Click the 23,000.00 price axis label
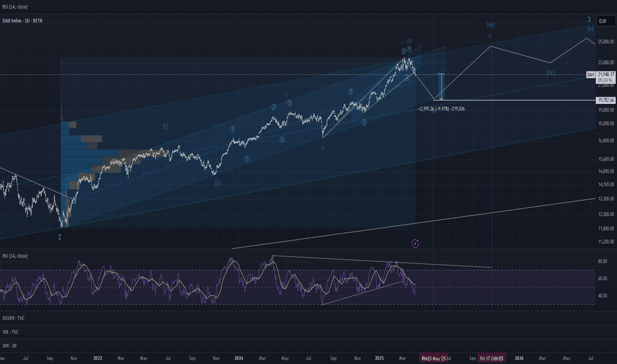This screenshot has width=617, height=364. point(606,62)
